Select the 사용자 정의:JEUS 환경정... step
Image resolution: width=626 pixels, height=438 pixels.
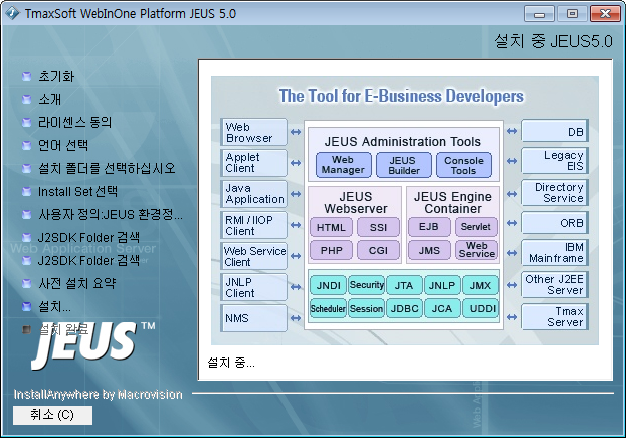coord(110,214)
